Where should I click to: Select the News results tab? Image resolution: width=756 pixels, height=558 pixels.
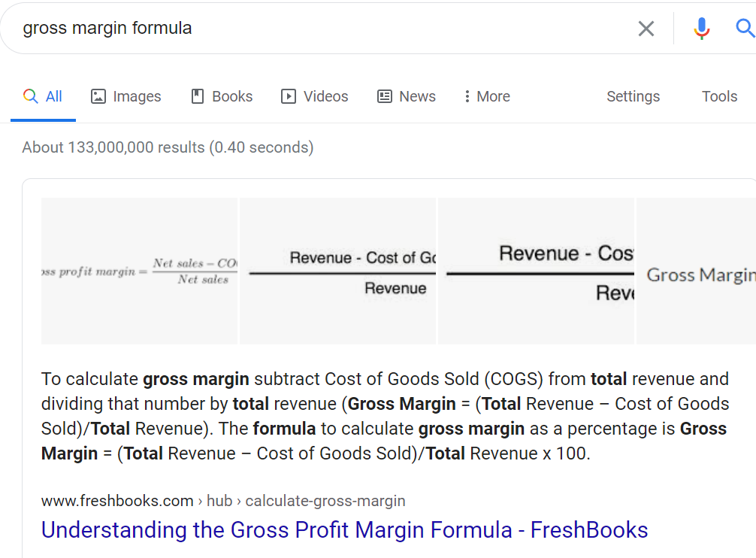[407, 96]
